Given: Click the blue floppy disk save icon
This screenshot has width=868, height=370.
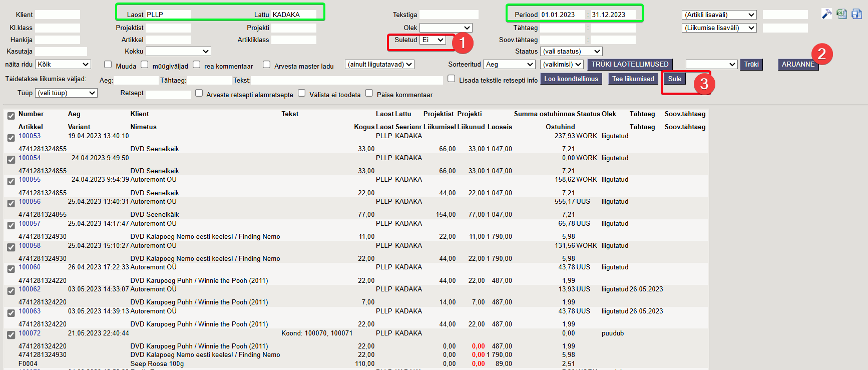Looking at the screenshot, I should (x=856, y=14).
